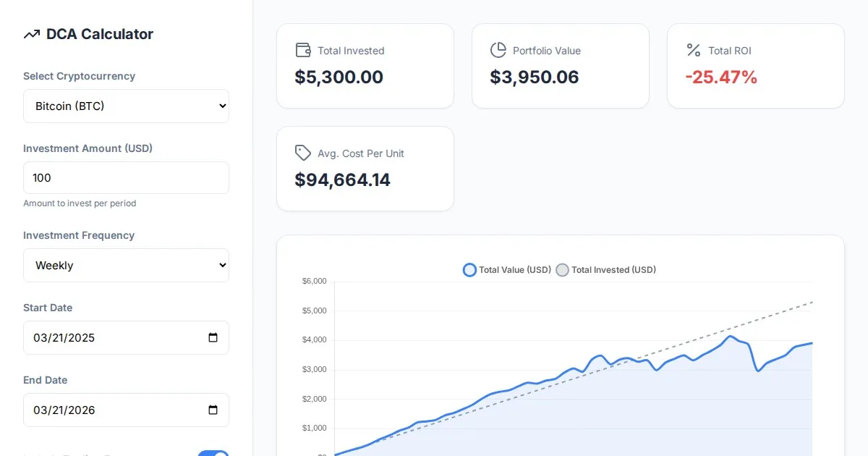Click the End Date text 03/21/2026
This screenshot has width=868, height=456.
coord(65,410)
